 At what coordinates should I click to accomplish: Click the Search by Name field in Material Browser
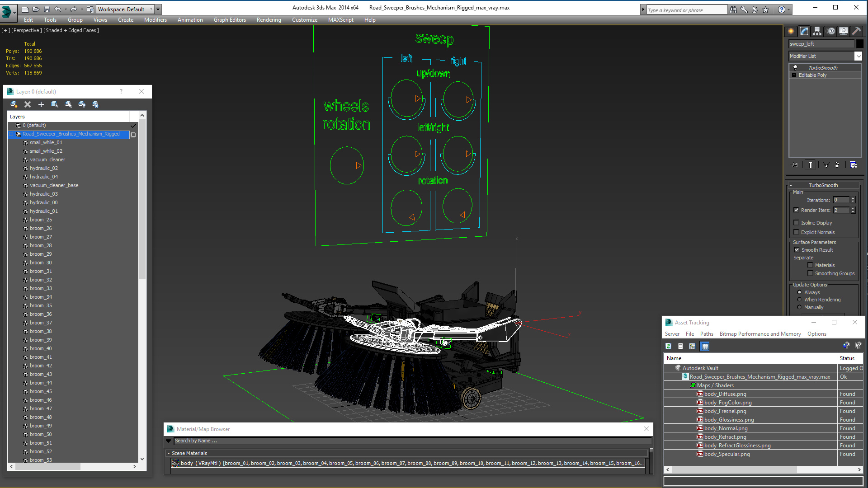click(413, 441)
